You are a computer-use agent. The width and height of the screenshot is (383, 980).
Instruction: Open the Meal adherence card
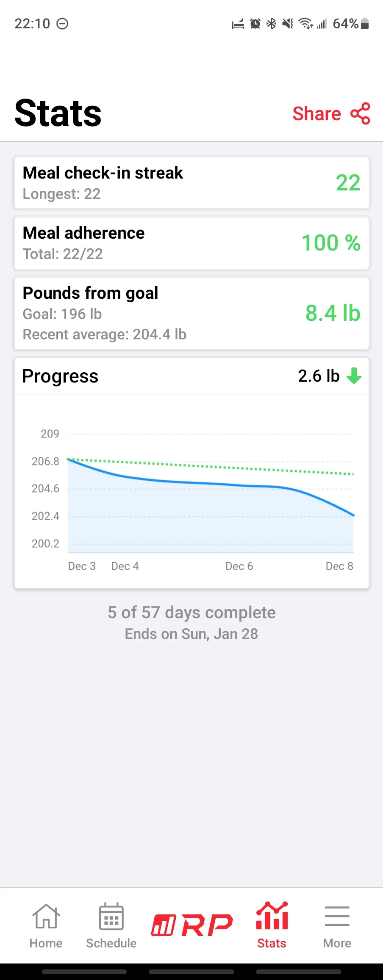point(191,243)
